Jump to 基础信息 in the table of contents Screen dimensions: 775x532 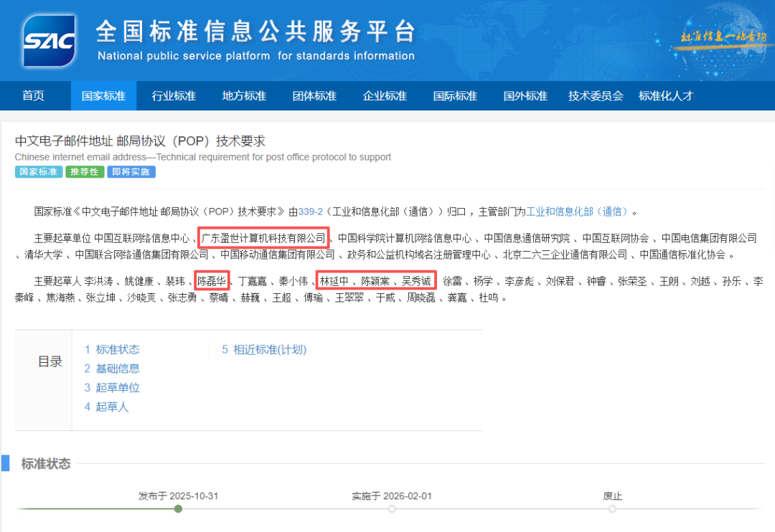pyautogui.click(x=112, y=369)
